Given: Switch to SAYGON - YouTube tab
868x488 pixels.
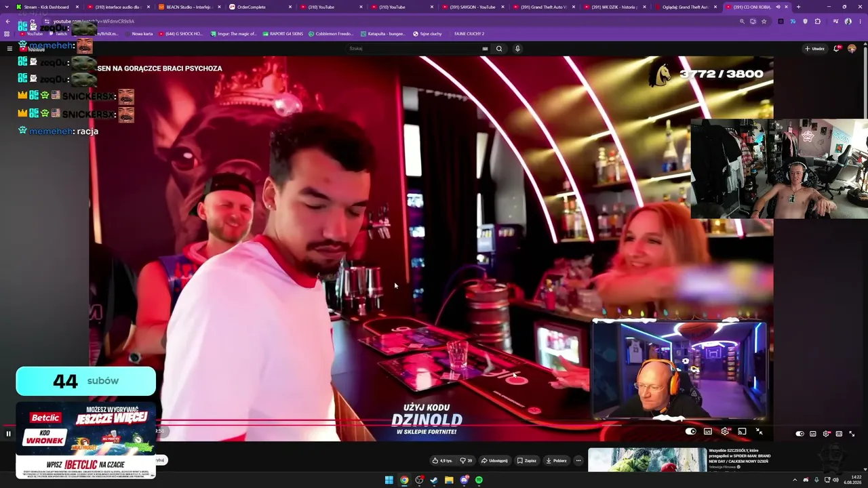Looking at the screenshot, I should [x=473, y=7].
